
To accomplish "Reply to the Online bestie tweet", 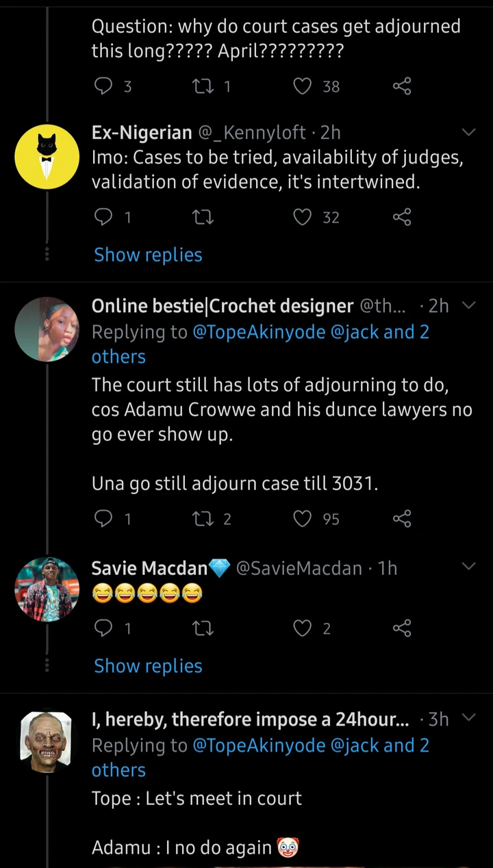I will coord(103,519).
